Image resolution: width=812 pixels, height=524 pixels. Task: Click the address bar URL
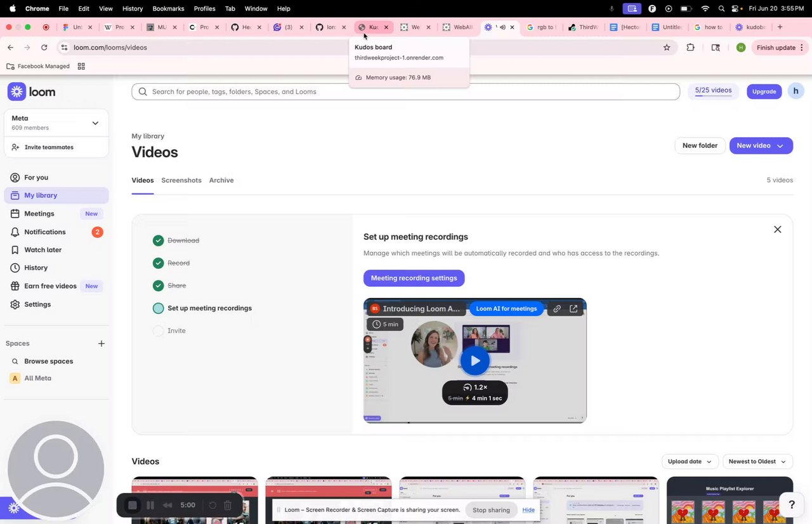click(x=110, y=48)
